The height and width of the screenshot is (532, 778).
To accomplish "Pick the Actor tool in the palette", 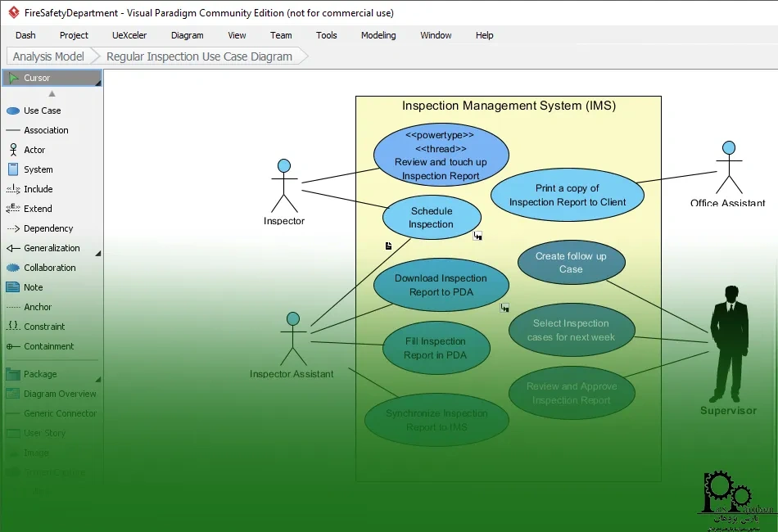I will [13, 150].
